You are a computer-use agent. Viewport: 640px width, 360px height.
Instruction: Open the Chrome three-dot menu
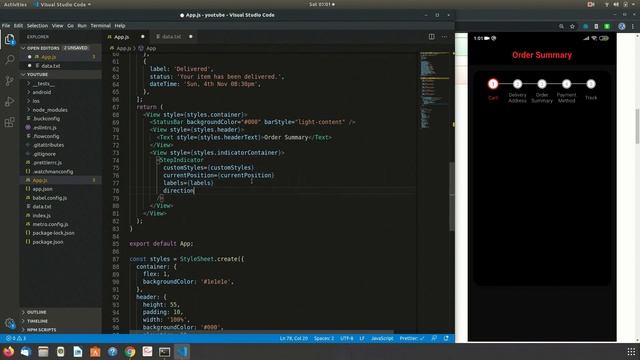(633, 26)
